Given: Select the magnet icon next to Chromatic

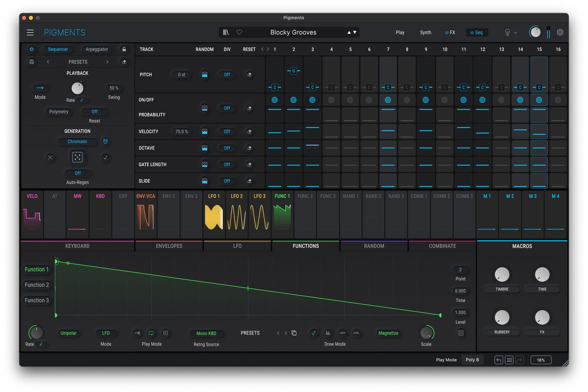Looking at the screenshot, I should [x=105, y=141].
